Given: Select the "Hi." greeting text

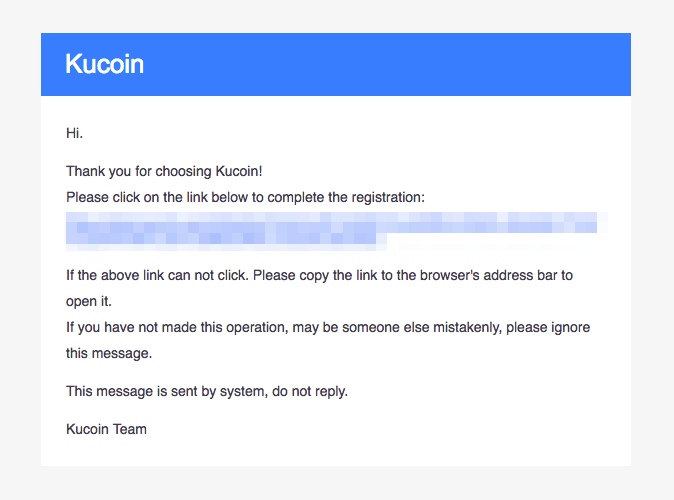Looking at the screenshot, I should point(74,133).
